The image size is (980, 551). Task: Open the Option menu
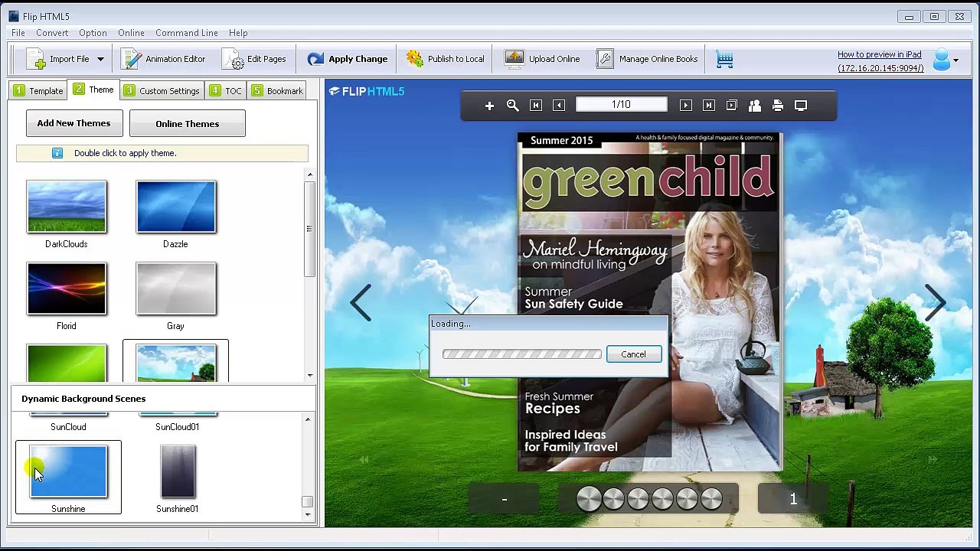pos(93,33)
